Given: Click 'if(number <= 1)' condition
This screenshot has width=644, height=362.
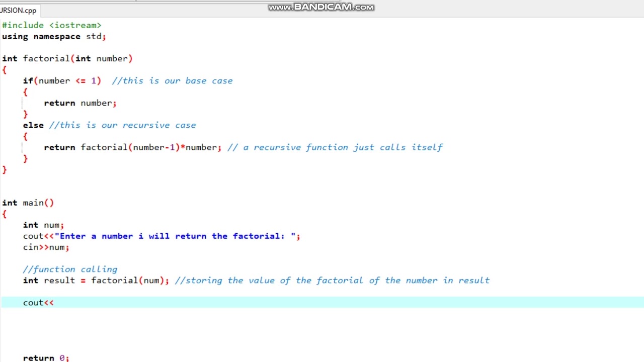Looking at the screenshot, I should coord(62,80).
